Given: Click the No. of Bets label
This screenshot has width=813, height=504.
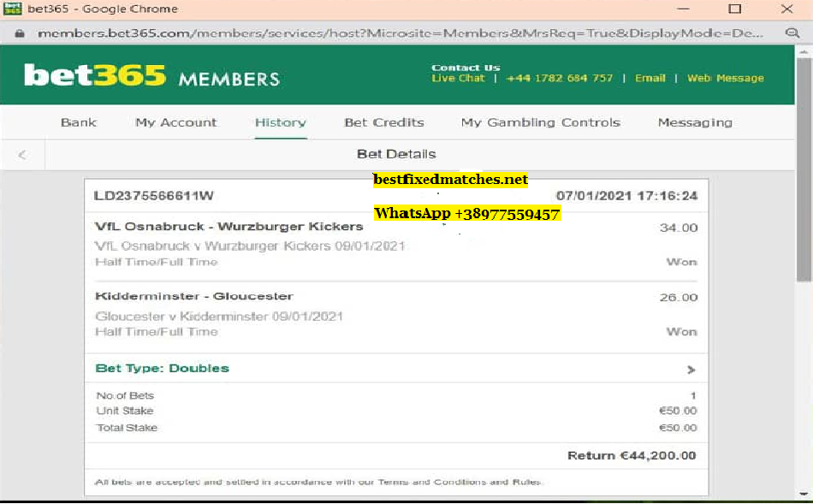Looking at the screenshot, I should pos(125,395).
